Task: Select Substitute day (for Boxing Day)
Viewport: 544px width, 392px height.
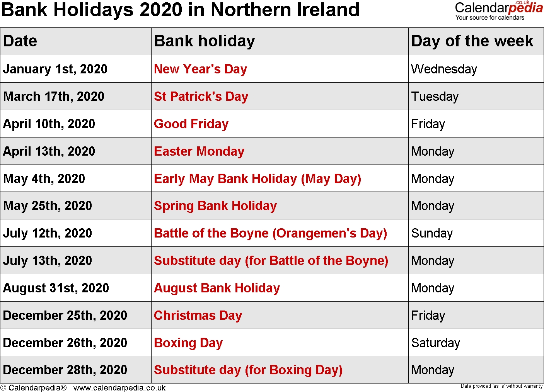Action: click(248, 370)
